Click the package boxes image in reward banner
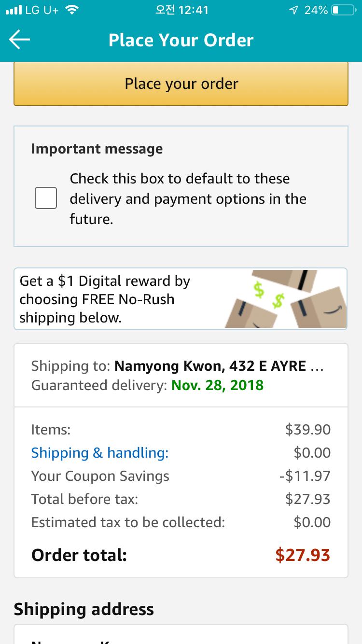This screenshot has height=644, width=362. pos(285,299)
